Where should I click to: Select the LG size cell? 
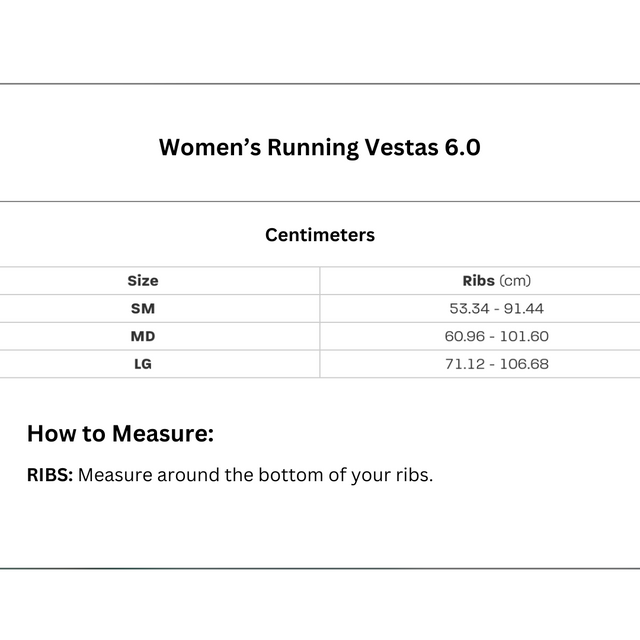pos(143,364)
